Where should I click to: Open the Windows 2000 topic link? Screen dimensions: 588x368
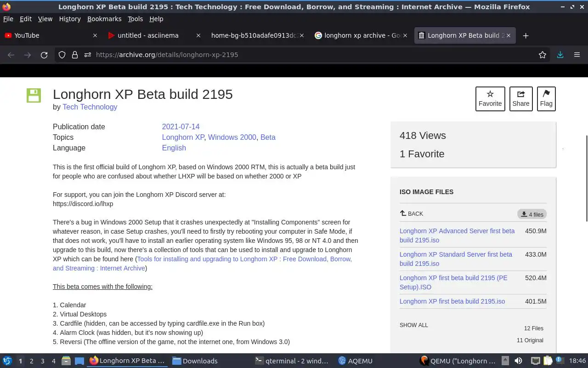click(x=232, y=137)
